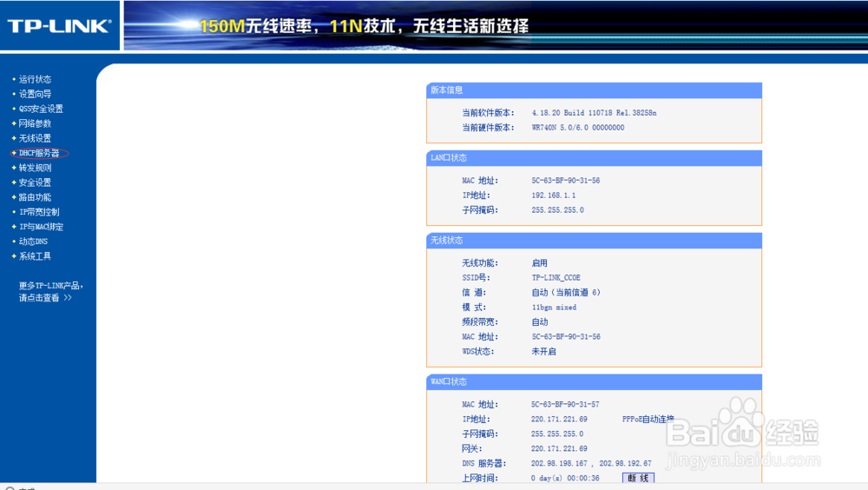Viewport: 868px width, 490px height.
Task: Select LAN MAC address 5C-63-BF-90-31-56
Action: pos(566,181)
